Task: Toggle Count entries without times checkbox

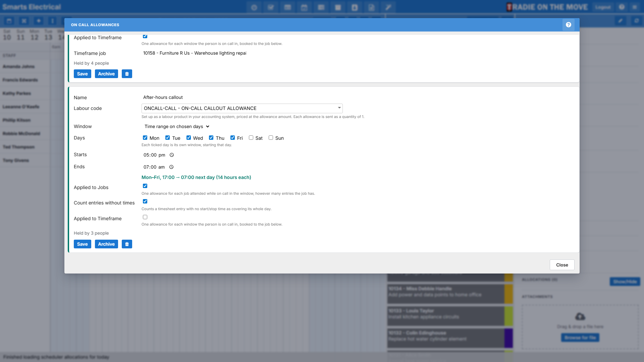Action: [x=145, y=201]
